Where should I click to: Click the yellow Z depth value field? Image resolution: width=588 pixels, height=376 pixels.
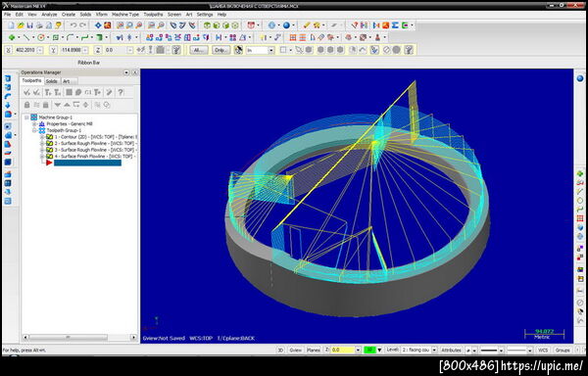[x=343, y=351]
